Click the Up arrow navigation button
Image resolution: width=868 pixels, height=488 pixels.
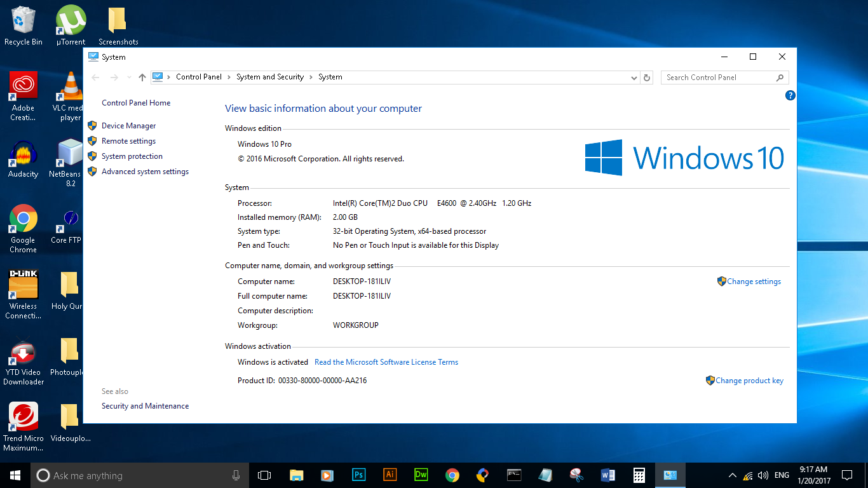coord(142,78)
